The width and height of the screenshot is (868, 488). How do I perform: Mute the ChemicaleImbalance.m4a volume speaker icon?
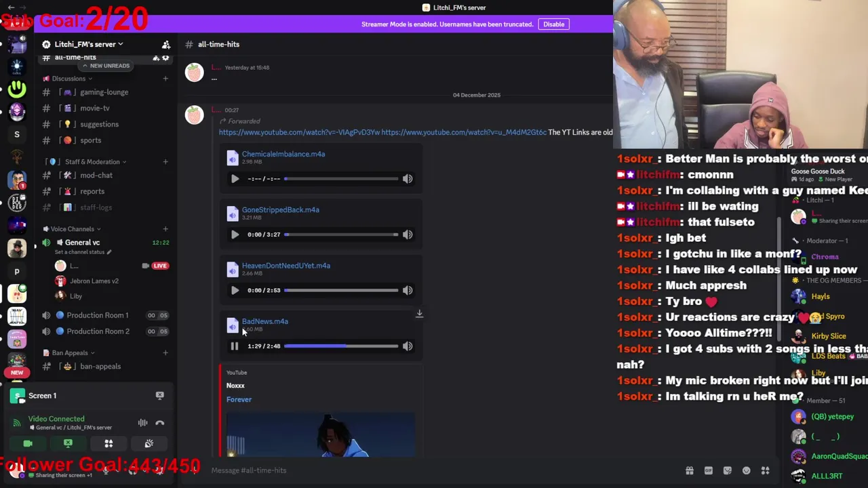408,179
